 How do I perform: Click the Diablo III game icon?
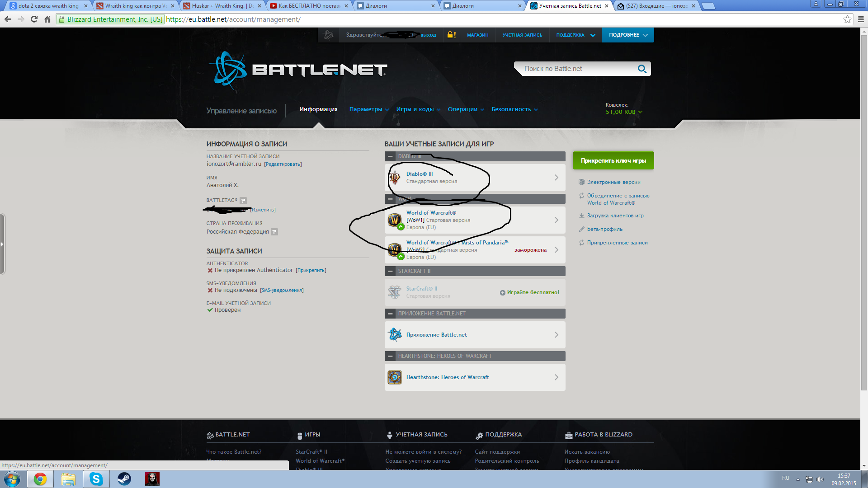(x=395, y=178)
